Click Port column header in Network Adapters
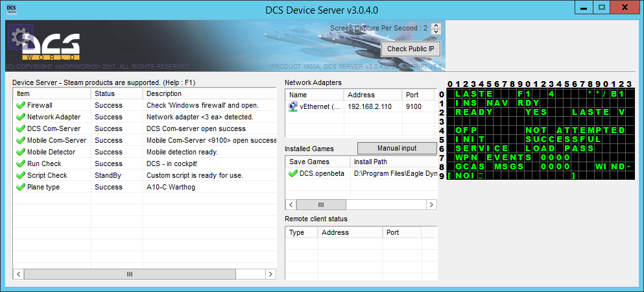The height and width of the screenshot is (292, 644). [419, 95]
